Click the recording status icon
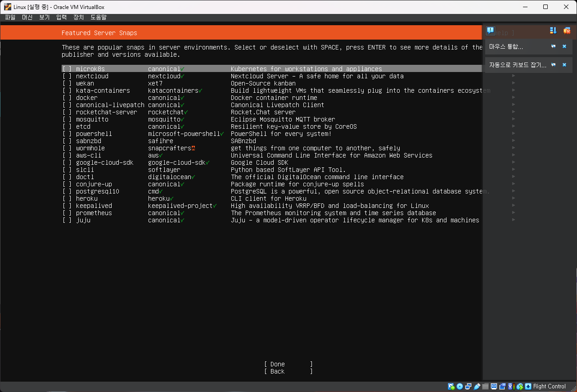The width and height of the screenshot is (577, 392). pyautogui.click(x=502, y=386)
